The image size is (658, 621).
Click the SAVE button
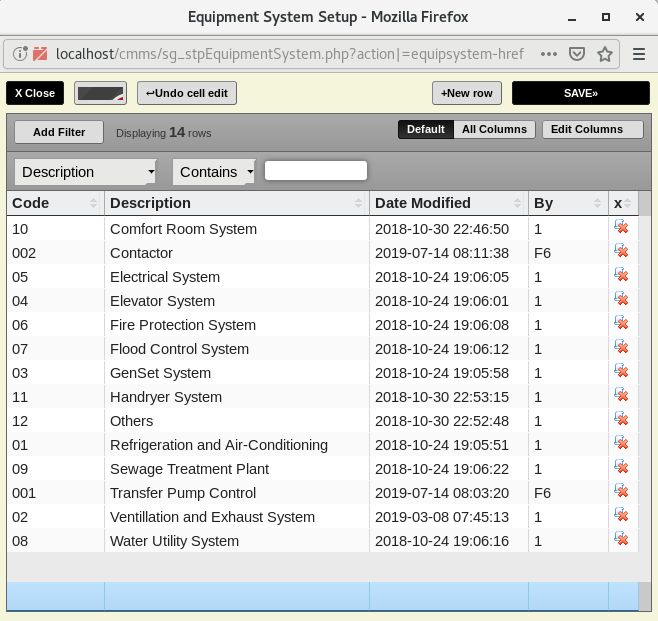click(581, 93)
